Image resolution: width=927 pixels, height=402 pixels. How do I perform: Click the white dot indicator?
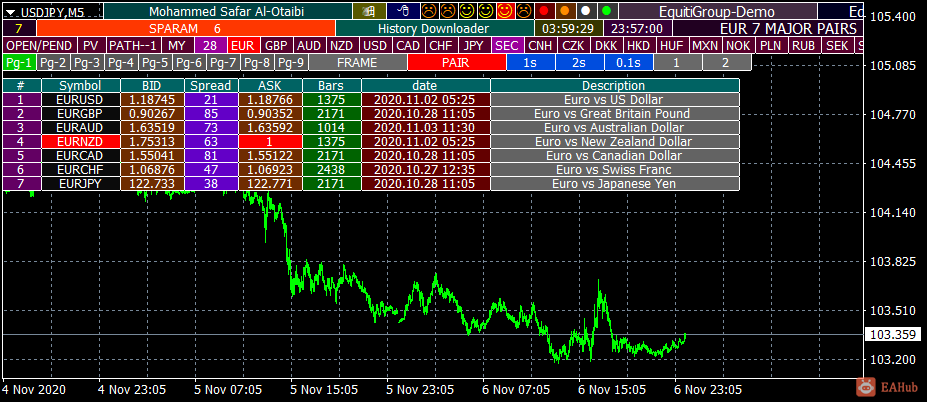click(x=585, y=11)
